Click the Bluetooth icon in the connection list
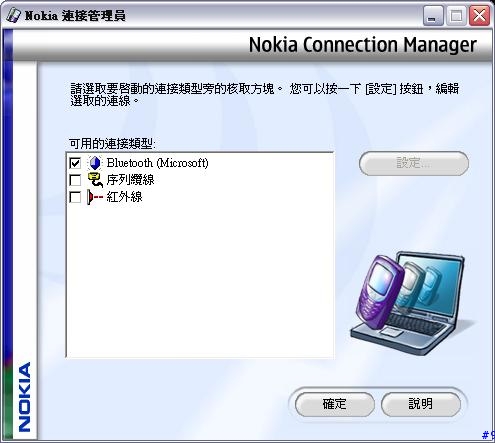This screenshot has height=443, width=495. pyautogui.click(x=95, y=163)
